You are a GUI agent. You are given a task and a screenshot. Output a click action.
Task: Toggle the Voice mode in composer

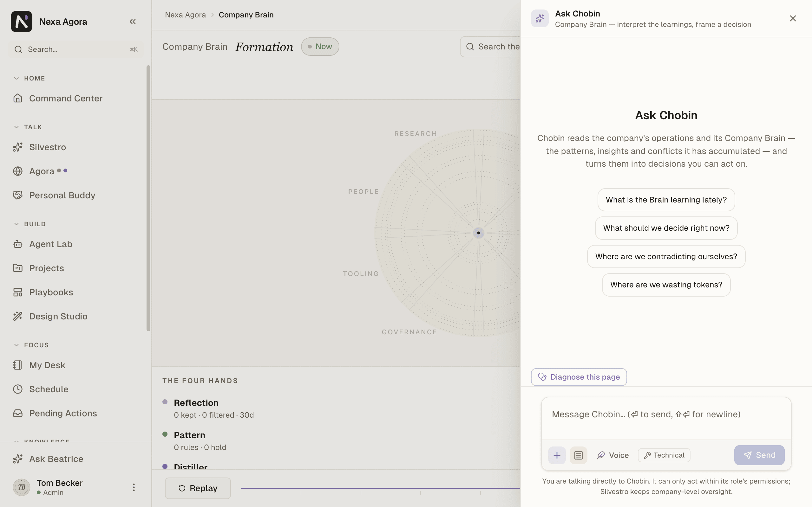tap(613, 455)
